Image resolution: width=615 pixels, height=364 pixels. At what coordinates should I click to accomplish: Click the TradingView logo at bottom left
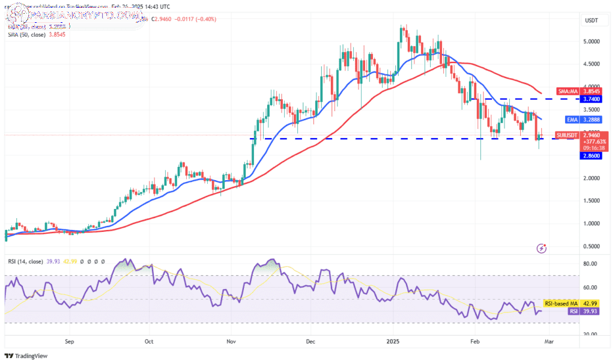click(26, 356)
